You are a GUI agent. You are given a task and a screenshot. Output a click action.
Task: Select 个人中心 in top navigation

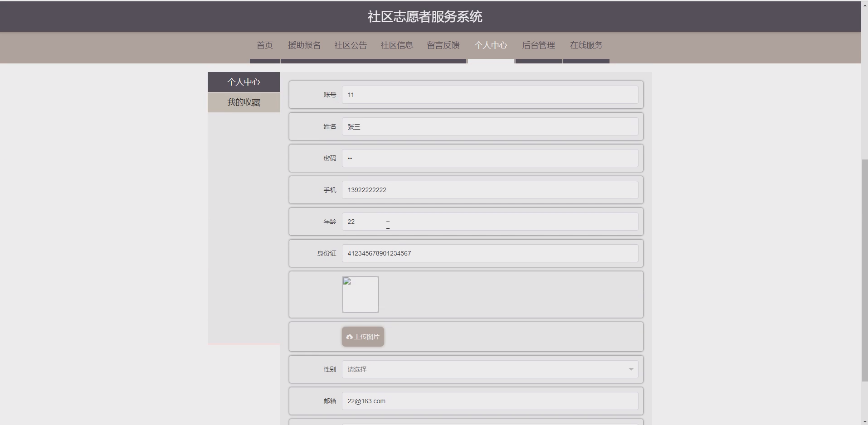(491, 45)
